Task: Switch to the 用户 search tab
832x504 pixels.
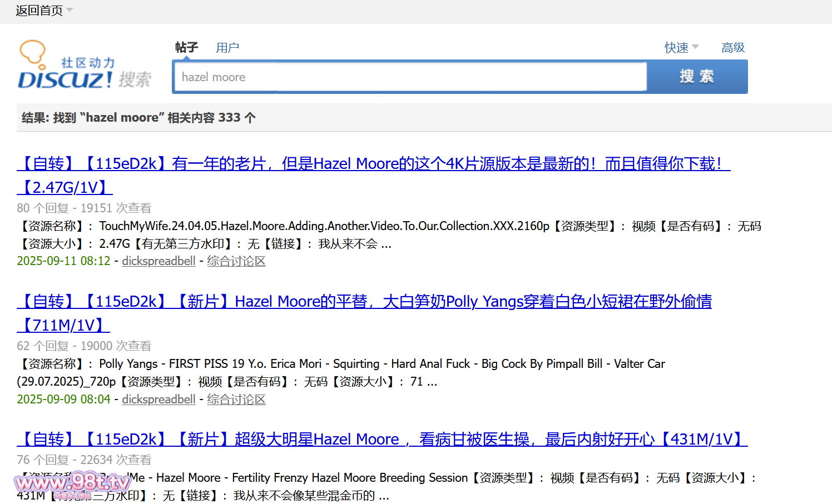Action: pos(227,48)
